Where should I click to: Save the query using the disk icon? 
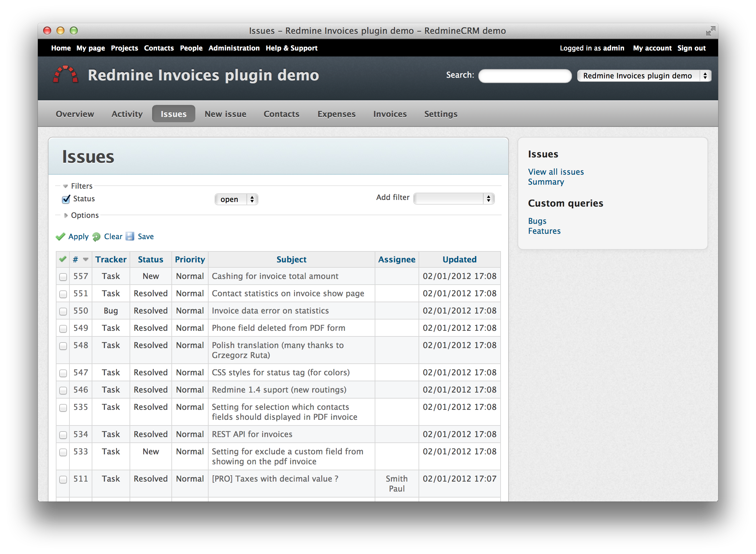pyautogui.click(x=131, y=236)
